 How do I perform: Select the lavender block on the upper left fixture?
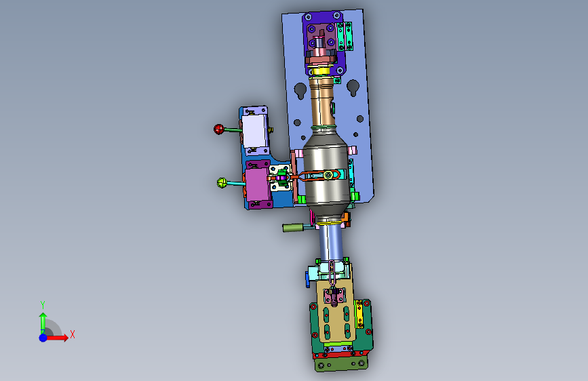(x=254, y=132)
